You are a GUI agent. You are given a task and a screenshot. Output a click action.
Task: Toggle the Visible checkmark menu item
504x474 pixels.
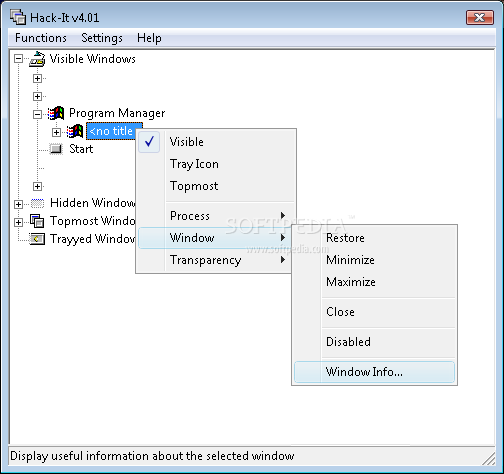pyautogui.click(x=216, y=142)
